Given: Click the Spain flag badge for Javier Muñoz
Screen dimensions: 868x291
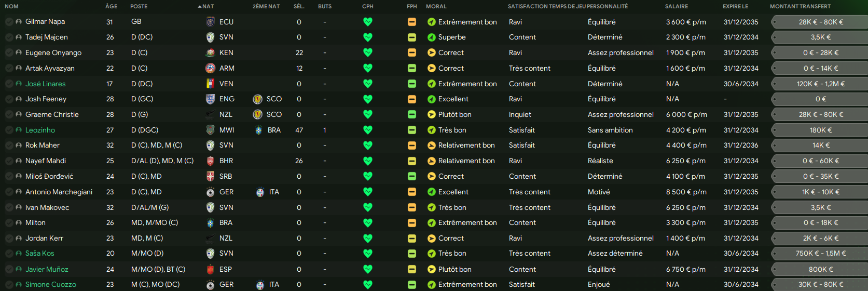Looking at the screenshot, I should click(210, 270).
